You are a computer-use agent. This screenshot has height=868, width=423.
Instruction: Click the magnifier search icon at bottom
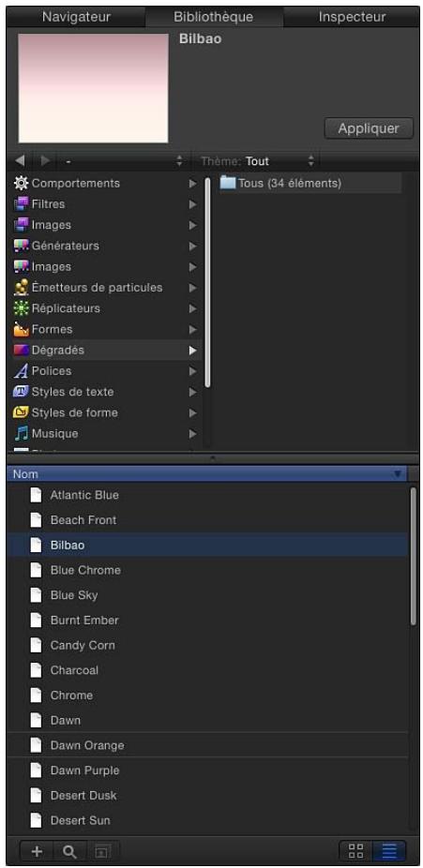click(x=69, y=851)
